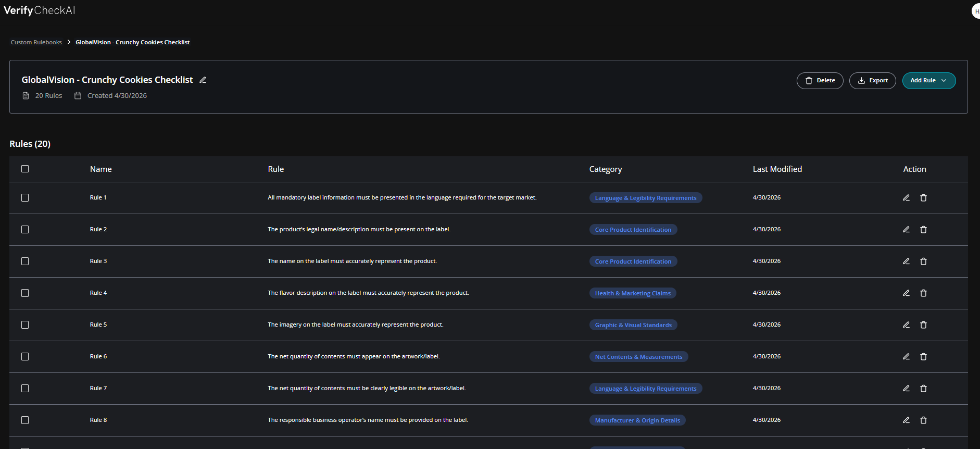Edit the rulebook title with pencil icon
This screenshot has height=449, width=980.
point(203,80)
